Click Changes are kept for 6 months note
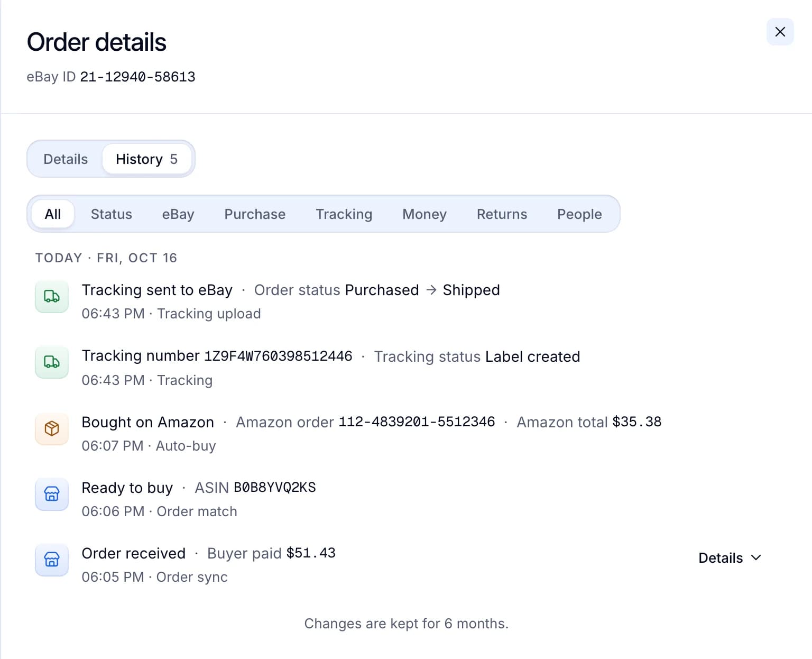812x659 pixels. click(x=406, y=624)
